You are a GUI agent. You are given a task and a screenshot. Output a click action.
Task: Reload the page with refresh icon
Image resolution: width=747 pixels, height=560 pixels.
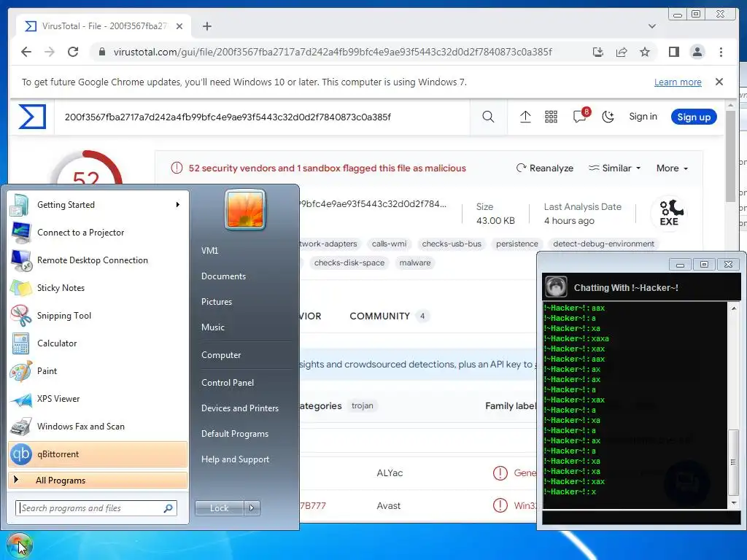[73, 52]
